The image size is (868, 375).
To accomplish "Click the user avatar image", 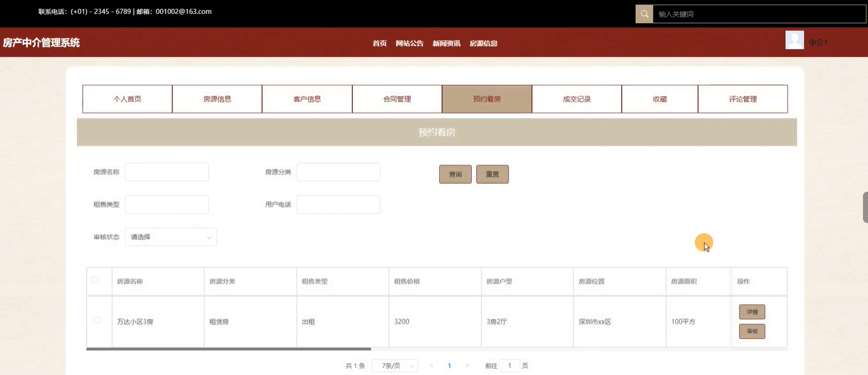I will point(794,40).
